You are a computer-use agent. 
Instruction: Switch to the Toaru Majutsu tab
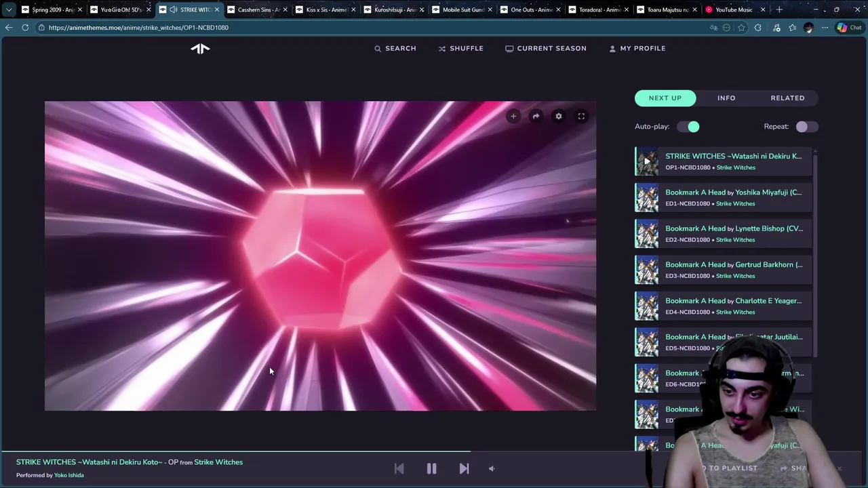point(669,9)
